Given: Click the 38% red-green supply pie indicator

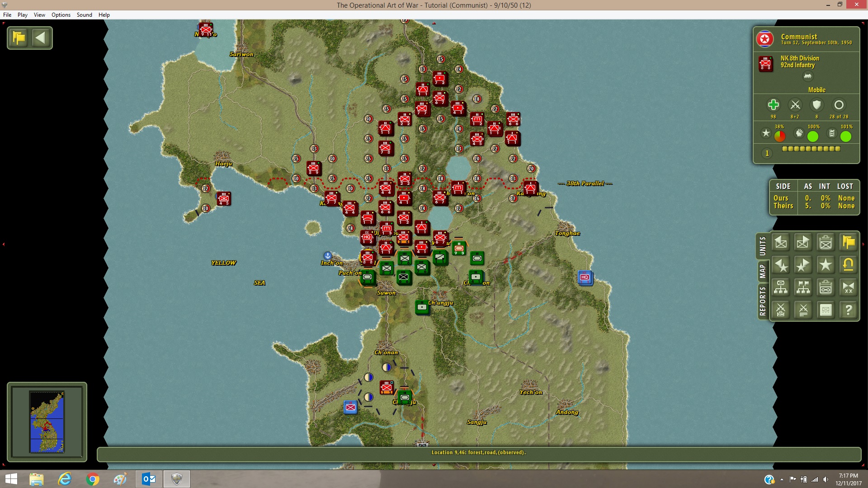Looking at the screenshot, I should [780, 136].
